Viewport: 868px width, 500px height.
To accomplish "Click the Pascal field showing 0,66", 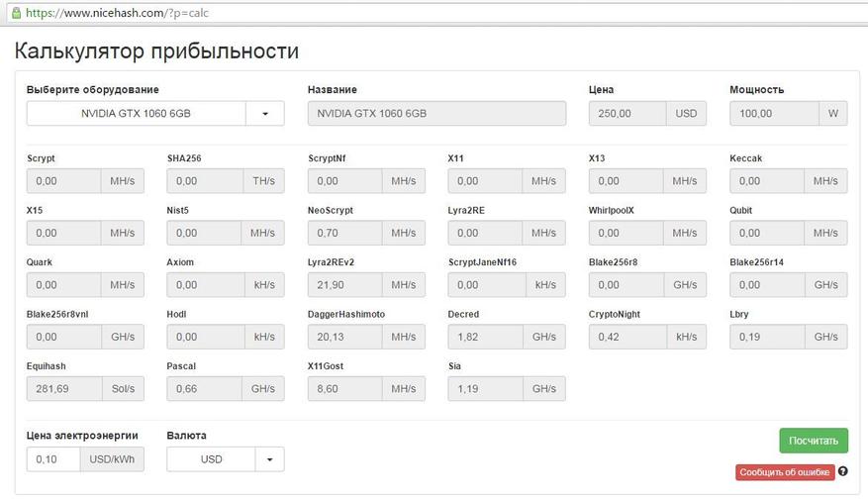I will pyautogui.click(x=204, y=389).
